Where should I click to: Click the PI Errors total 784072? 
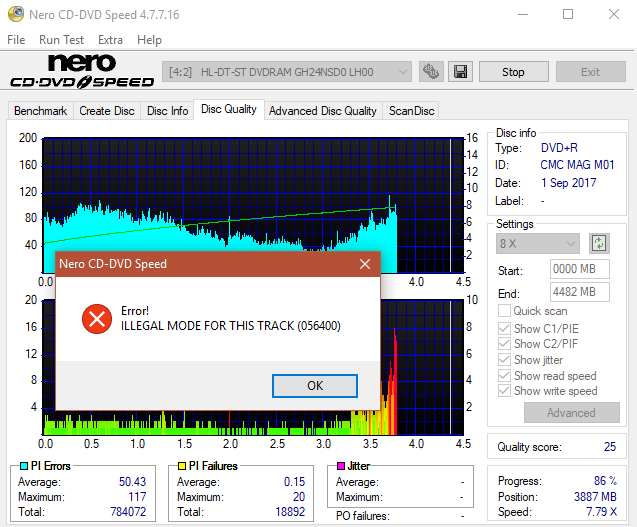128,512
